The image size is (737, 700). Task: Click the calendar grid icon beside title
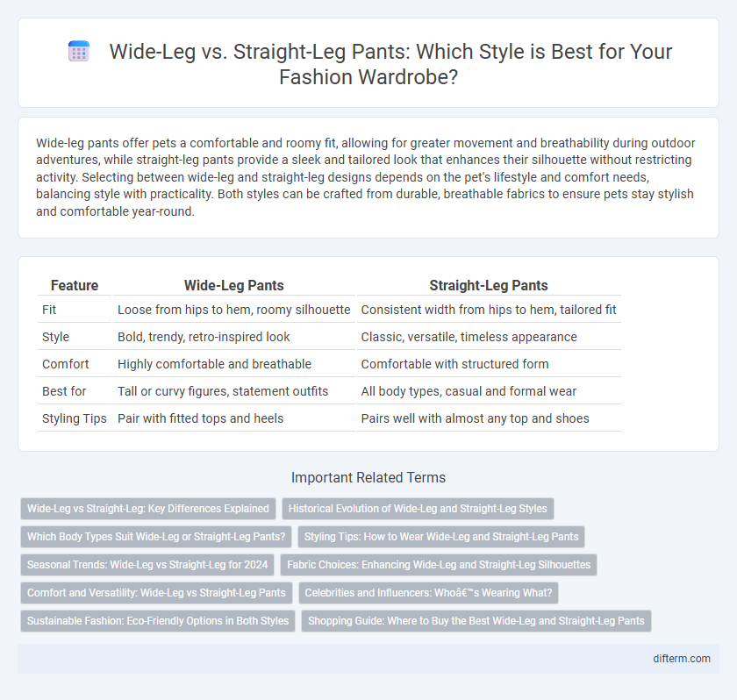(x=78, y=51)
